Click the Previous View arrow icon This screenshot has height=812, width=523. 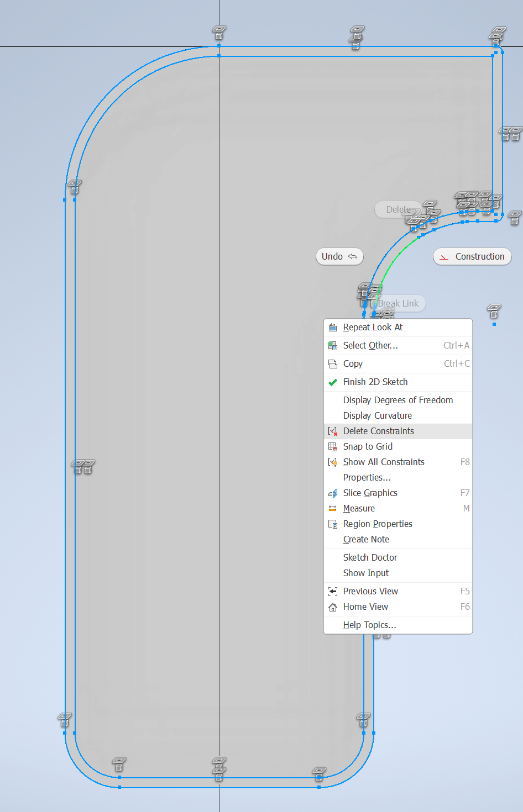coord(333,592)
